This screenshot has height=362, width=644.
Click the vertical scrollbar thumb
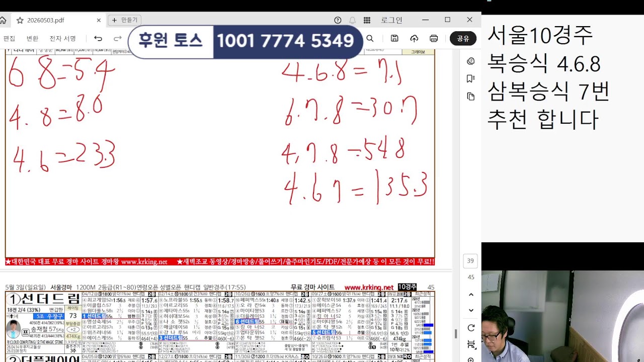[456, 334]
